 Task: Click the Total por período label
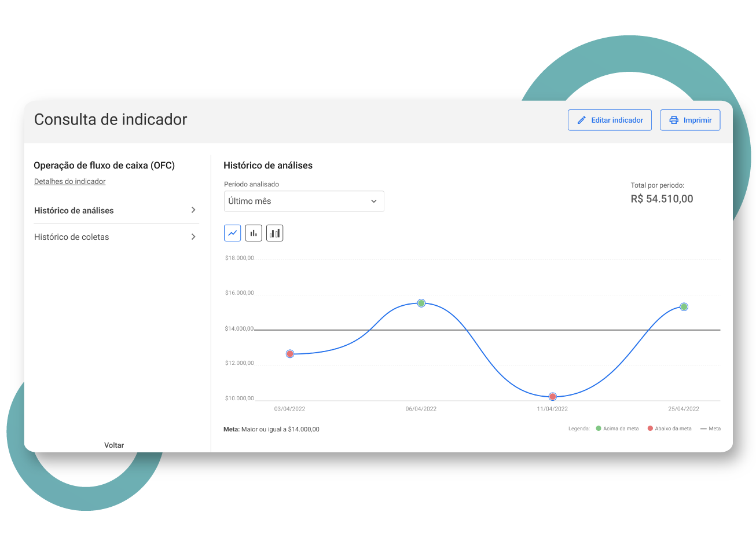(658, 185)
